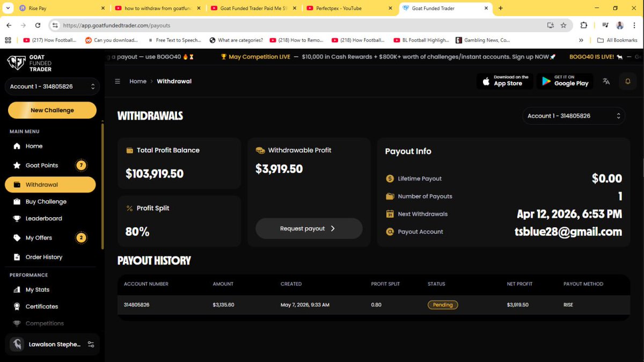Reload the page
644x362 pixels.
click(38, 25)
